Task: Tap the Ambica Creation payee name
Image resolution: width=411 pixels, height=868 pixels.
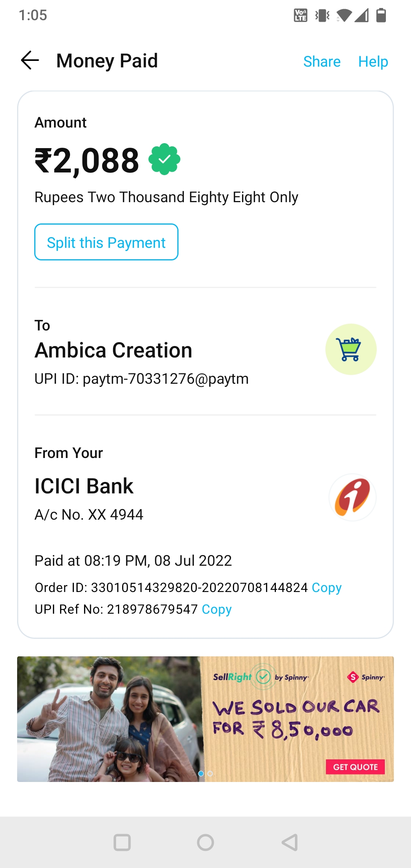Action: pos(113,350)
